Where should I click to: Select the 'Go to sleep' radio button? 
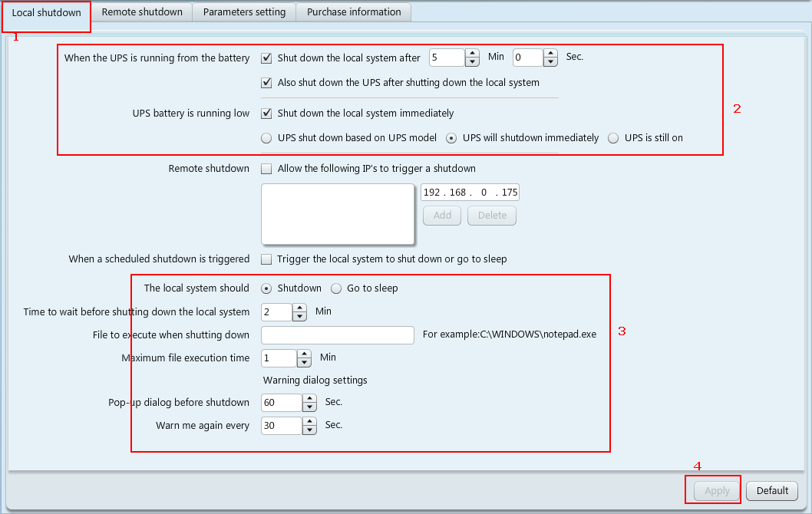point(336,288)
